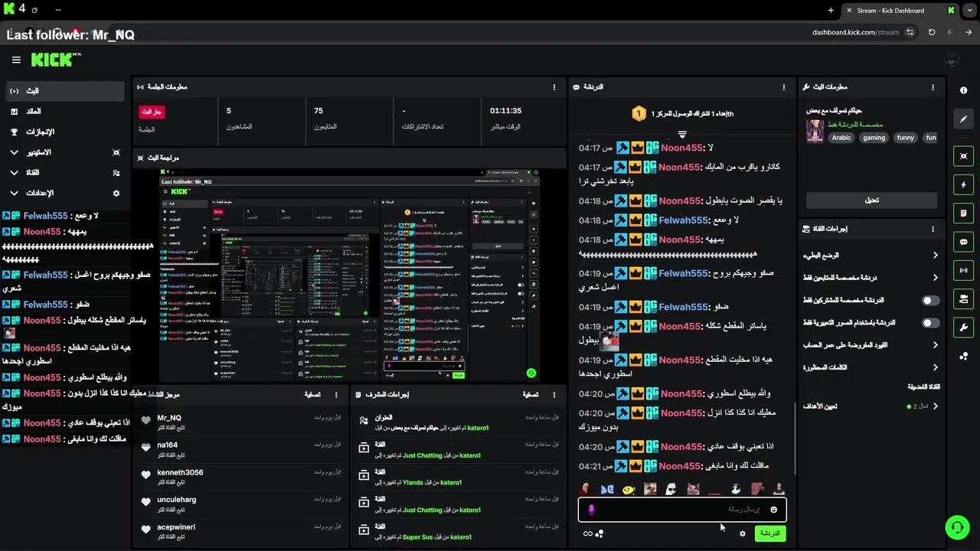Reload the page with browser refresh icon
Screen dimensions: 980x551
932,32
